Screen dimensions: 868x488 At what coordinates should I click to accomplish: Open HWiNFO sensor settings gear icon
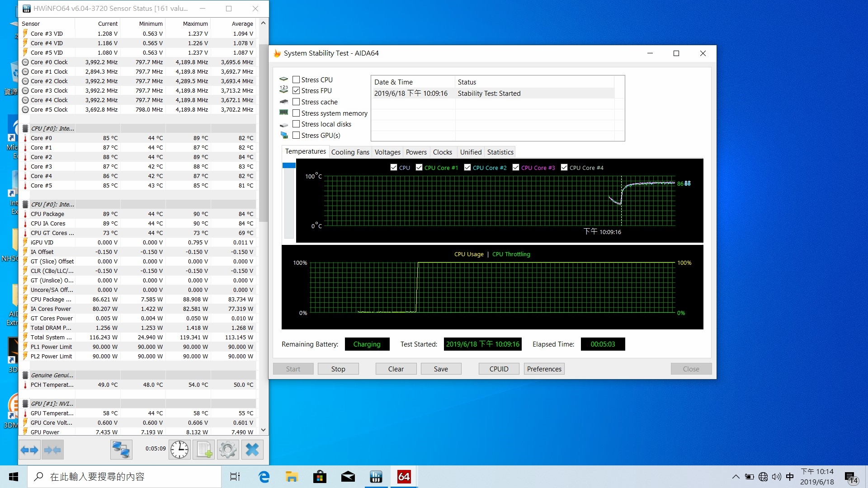pyautogui.click(x=228, y=450)
